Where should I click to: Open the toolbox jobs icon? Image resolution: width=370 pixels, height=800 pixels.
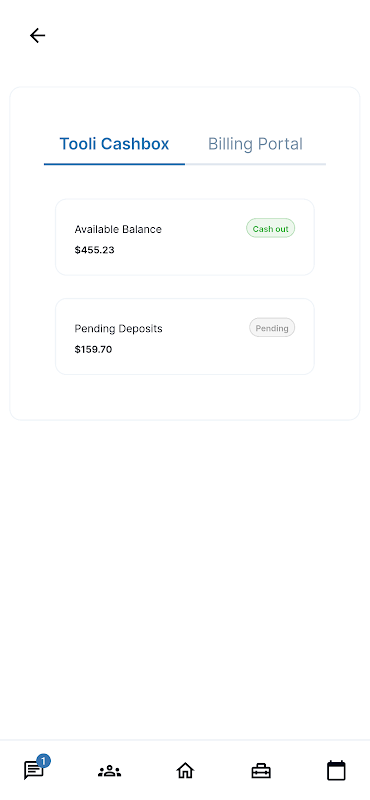[261, 770]
